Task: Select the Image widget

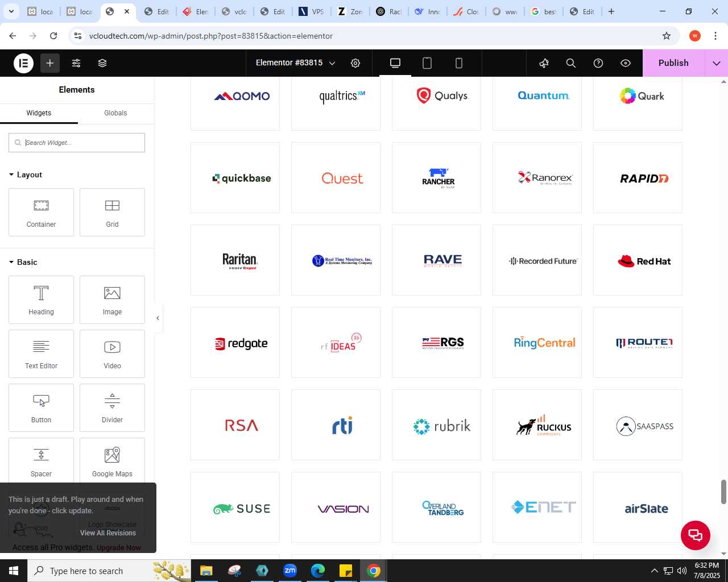Action: point(112,300)
